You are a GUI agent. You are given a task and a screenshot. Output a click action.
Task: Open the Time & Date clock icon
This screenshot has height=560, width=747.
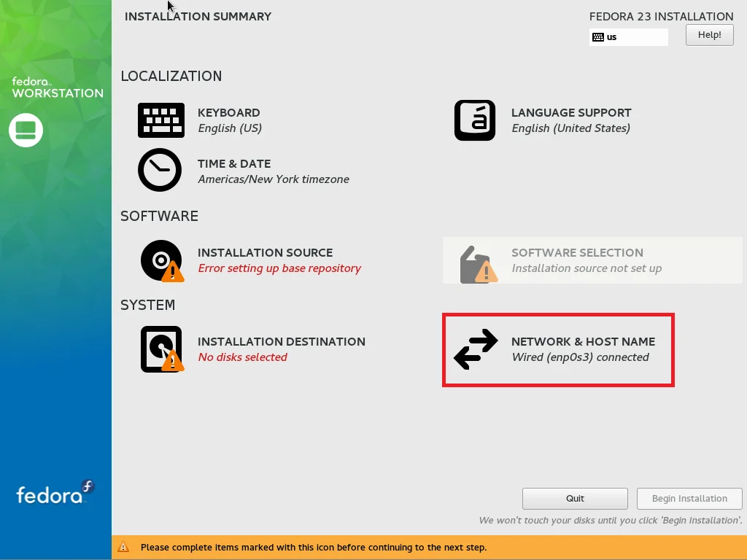pos(160,170)
